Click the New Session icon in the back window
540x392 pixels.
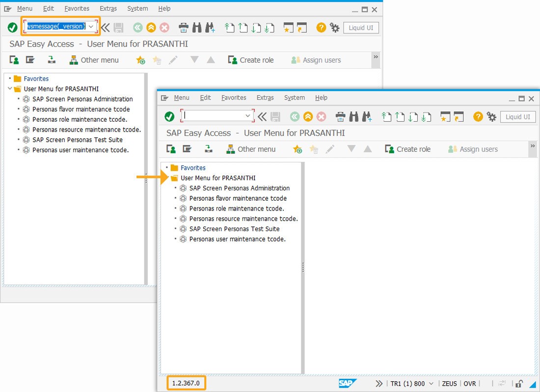288,27
